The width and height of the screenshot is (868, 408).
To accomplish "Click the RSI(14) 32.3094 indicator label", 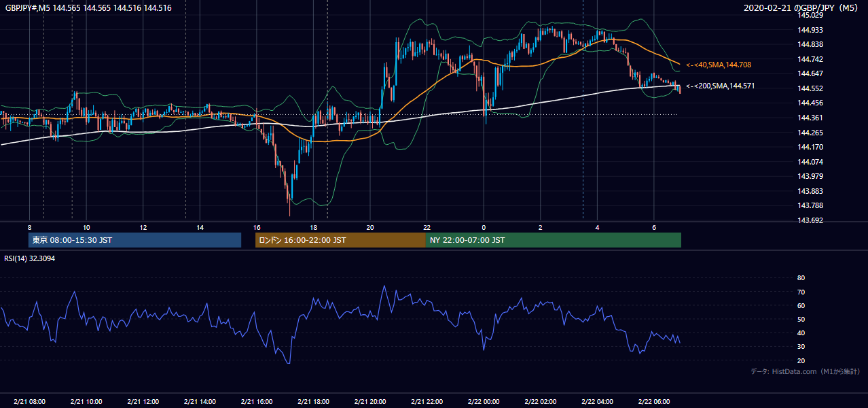I will (29, 258).
